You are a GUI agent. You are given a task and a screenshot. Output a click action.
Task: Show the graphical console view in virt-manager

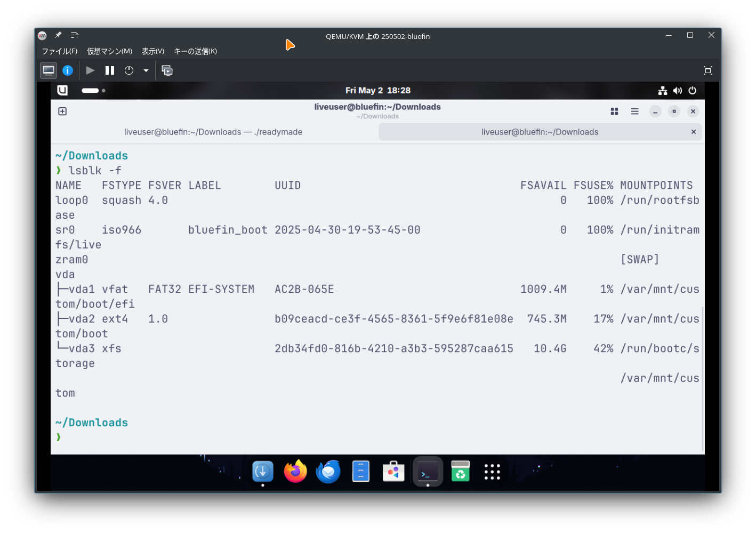49,70
